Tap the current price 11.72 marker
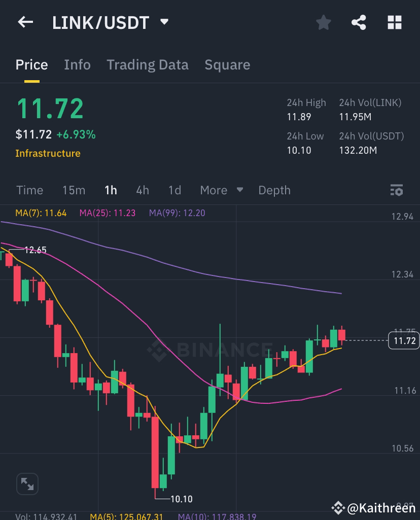This screenshot has height=520, width=420. click(x=404, y=340)
